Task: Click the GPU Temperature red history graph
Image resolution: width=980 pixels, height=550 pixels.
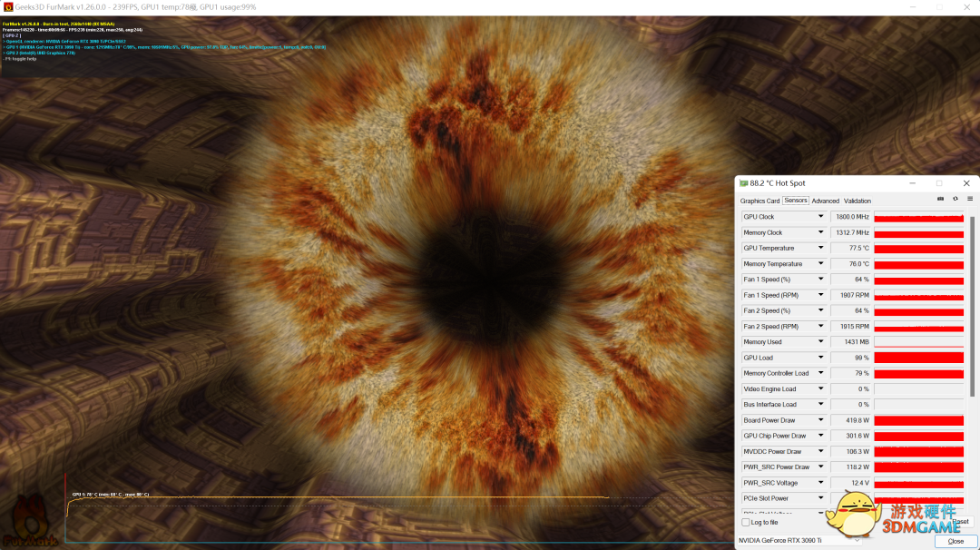Action: 918,248
